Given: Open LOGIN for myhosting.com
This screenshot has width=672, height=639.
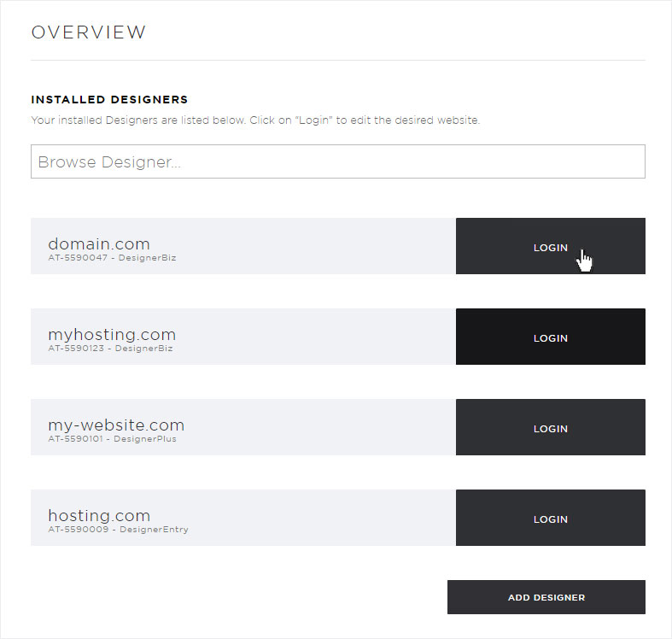Looking at the screenshot, I should 550,337.
